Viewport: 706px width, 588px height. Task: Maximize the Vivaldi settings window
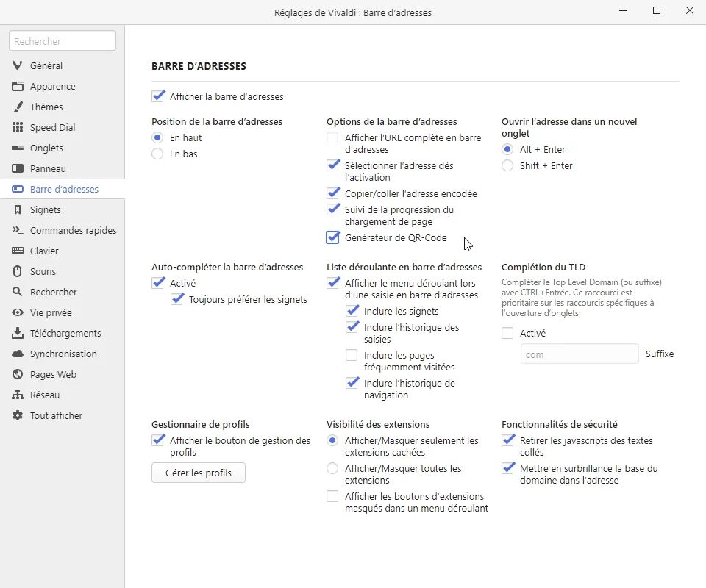pyautogui.click(x=657, y=11)
